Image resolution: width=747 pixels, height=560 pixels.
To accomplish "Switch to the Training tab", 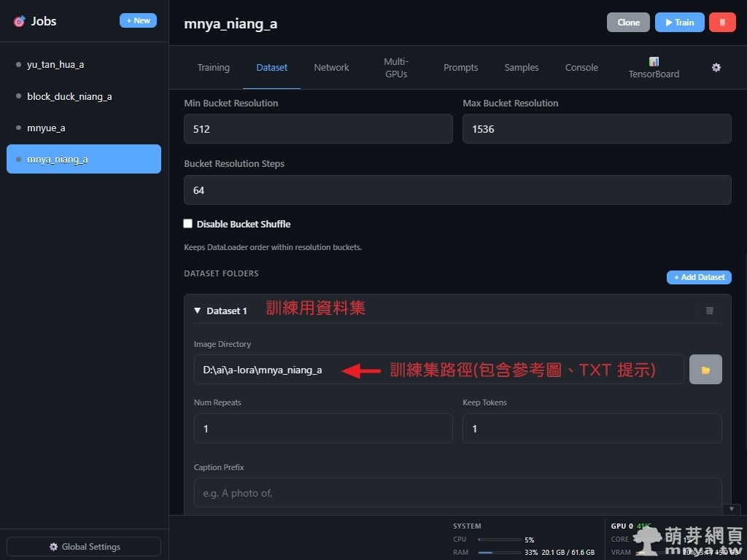I will (213, 68).
